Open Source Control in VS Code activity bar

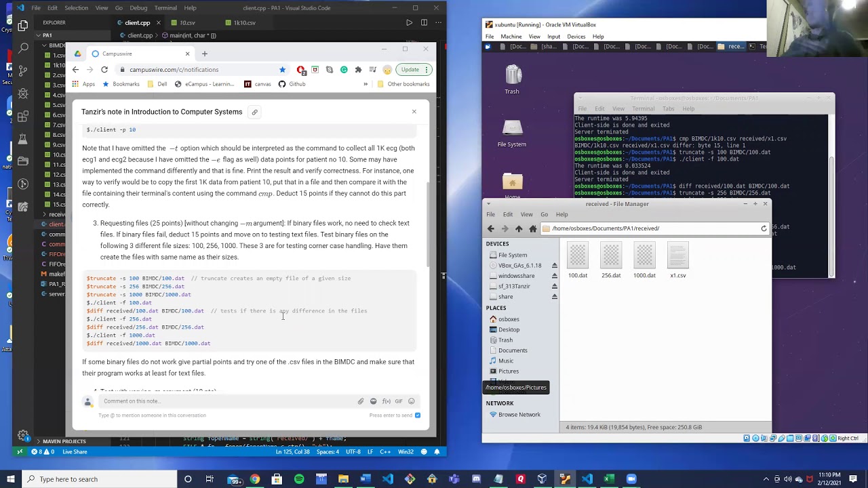click(x=23, y=70)
